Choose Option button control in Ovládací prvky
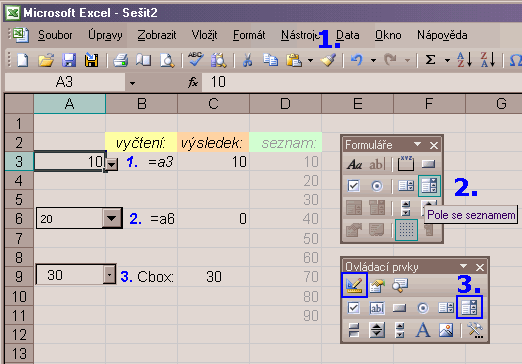Viewport: 522px width, 364px height. tap(423, 308)
